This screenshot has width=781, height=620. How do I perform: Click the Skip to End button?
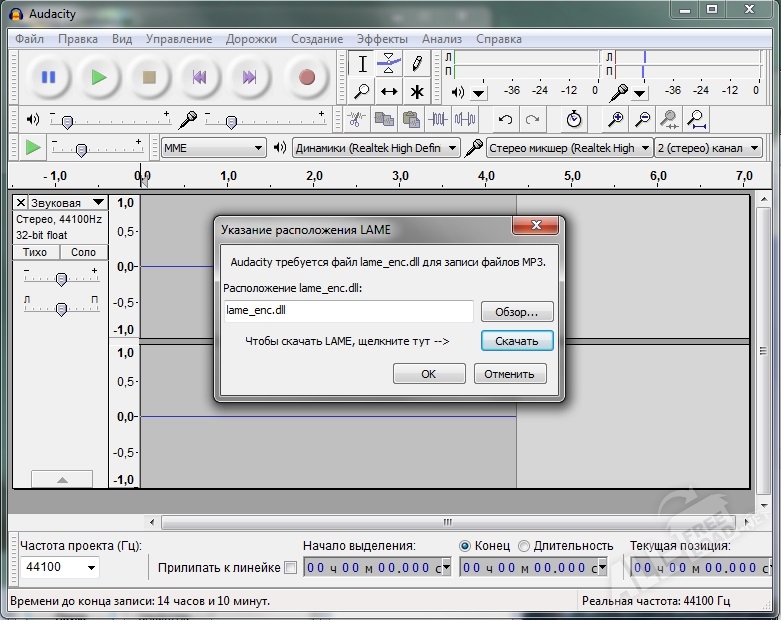249,77
